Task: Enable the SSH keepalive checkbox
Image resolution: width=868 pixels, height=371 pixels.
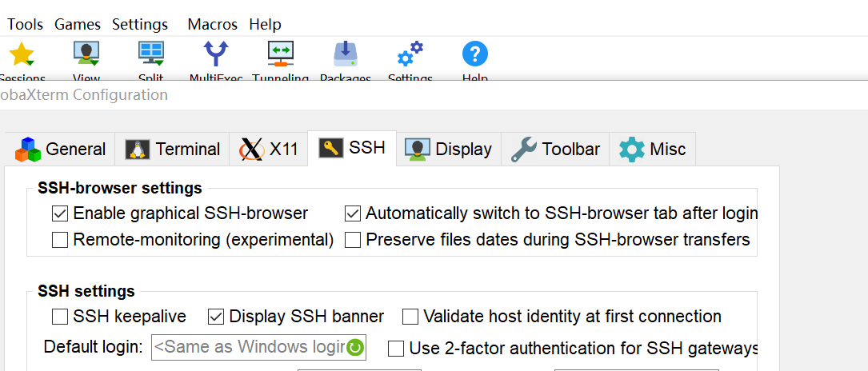Action: pos(60,317)
